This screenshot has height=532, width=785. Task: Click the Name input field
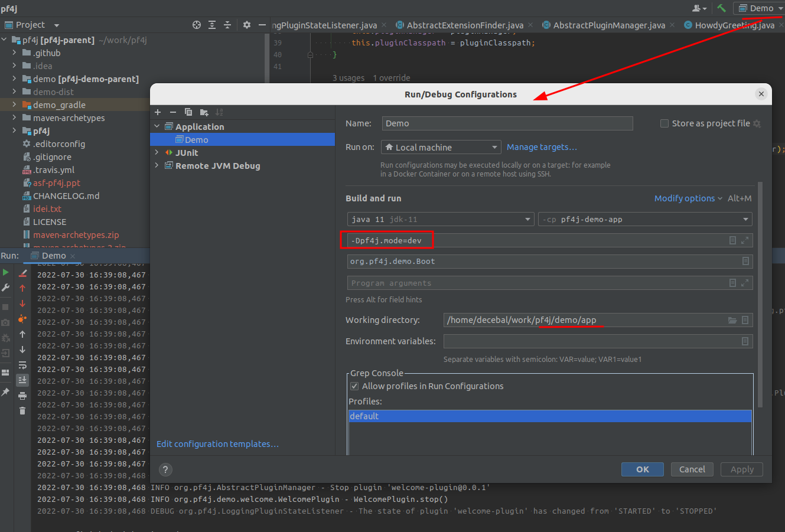[507, 123]
